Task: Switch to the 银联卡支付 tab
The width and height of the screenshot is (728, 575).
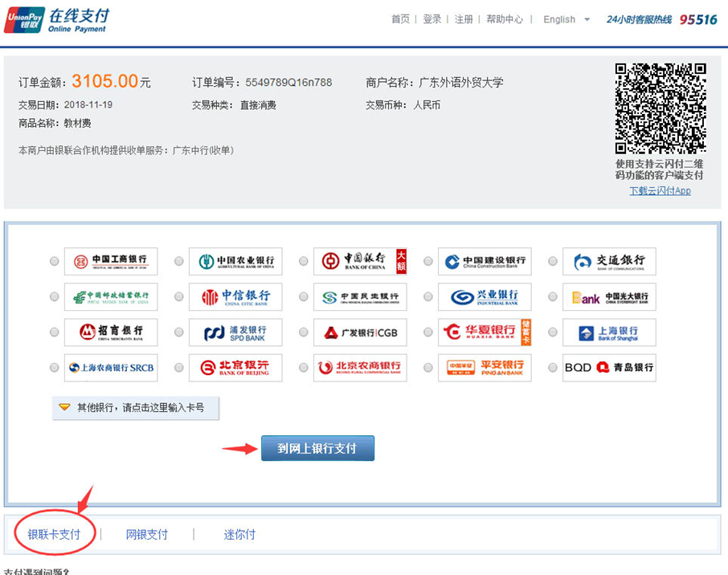Action: tap(55, 534)
